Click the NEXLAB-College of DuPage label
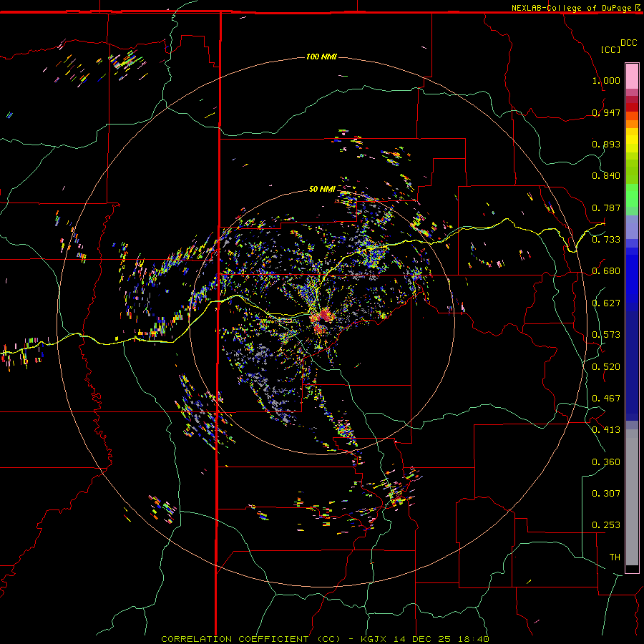The height and width of the screenshot is (644, 644). [x=571, y=8]
